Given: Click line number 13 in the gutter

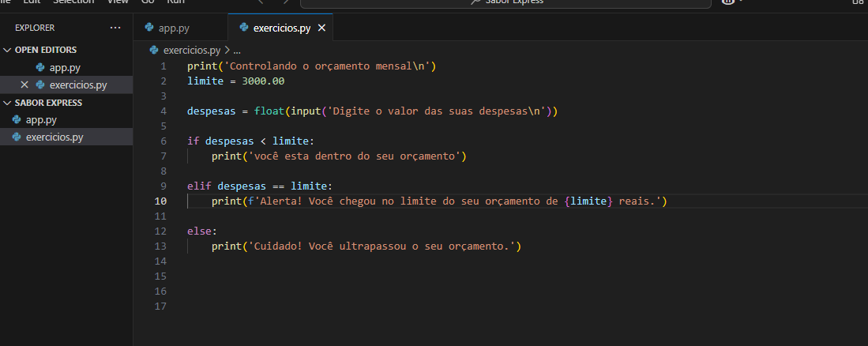Looking at the screenshot, I should (x=160, y=246).
